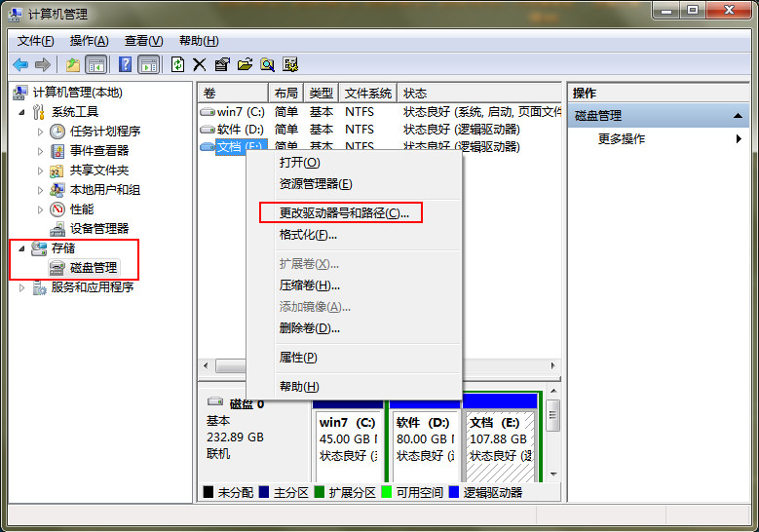Collapse the 存储 tree node
Screen dimensions: 759x532
click(x=22, y=248)
